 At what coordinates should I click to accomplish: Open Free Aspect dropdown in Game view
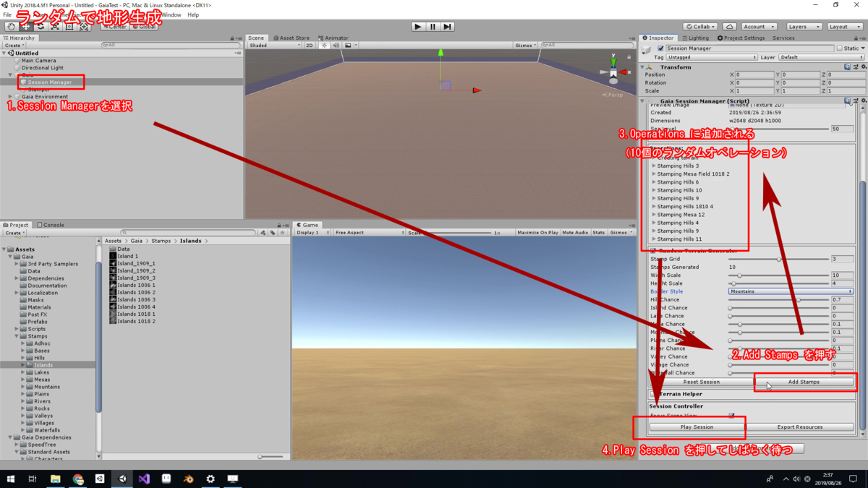coord(369,233)
